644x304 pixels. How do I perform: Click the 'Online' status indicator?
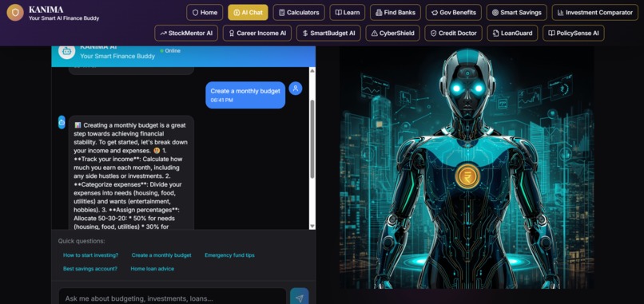(170, 51)
